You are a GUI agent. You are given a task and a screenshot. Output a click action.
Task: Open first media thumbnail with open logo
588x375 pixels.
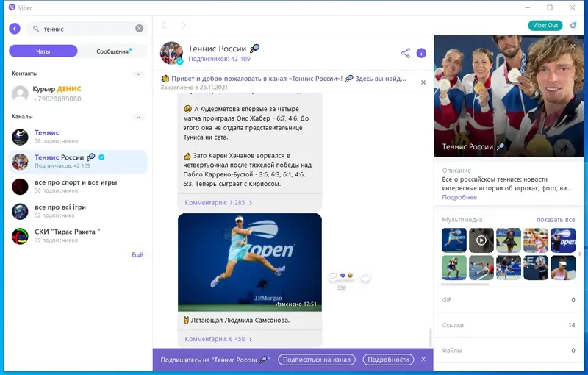pyautogui.click(x=454, y=240)
